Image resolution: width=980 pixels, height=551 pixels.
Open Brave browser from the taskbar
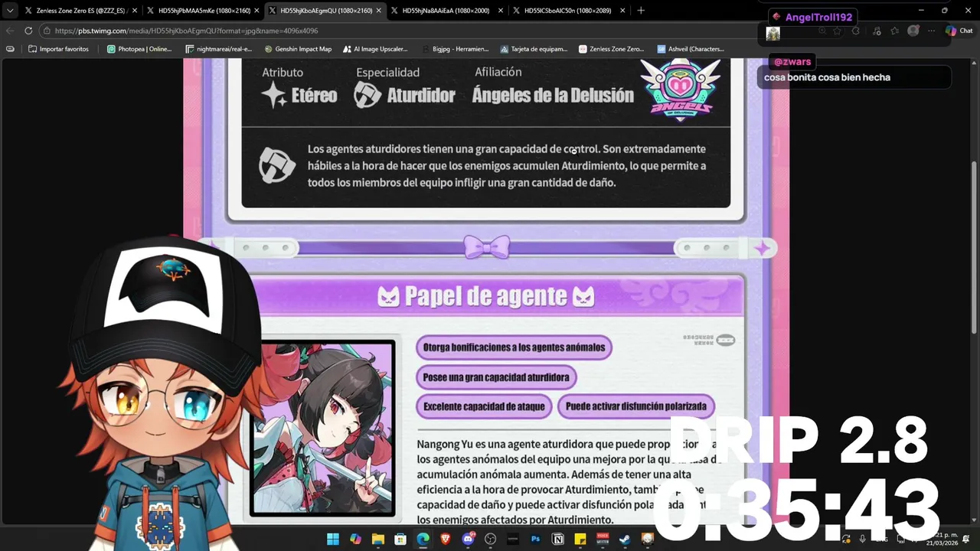tap(446, 540)
